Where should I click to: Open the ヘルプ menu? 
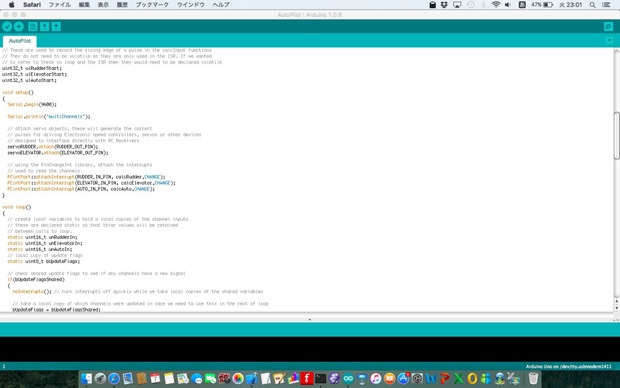pos(221,5)
